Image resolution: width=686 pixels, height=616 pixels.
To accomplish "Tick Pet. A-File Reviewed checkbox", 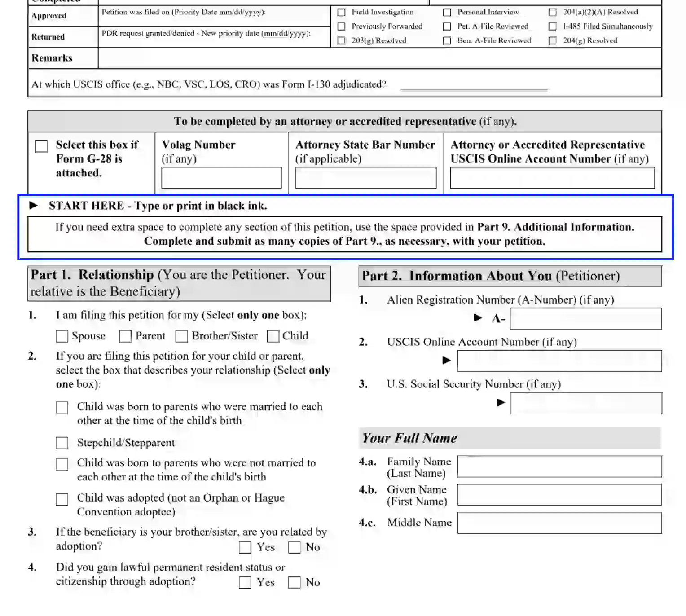I will pos(447,26).
